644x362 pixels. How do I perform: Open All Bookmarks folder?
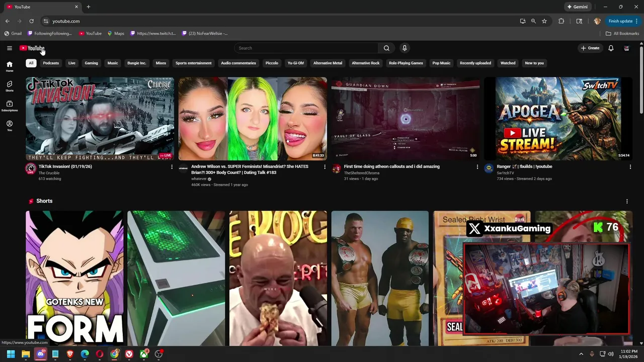click(622, 34)
